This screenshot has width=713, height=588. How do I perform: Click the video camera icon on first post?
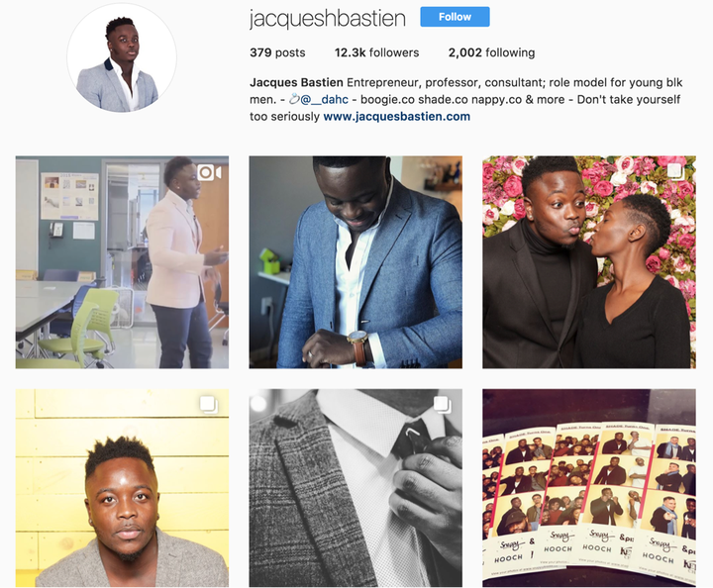(209, 172)
